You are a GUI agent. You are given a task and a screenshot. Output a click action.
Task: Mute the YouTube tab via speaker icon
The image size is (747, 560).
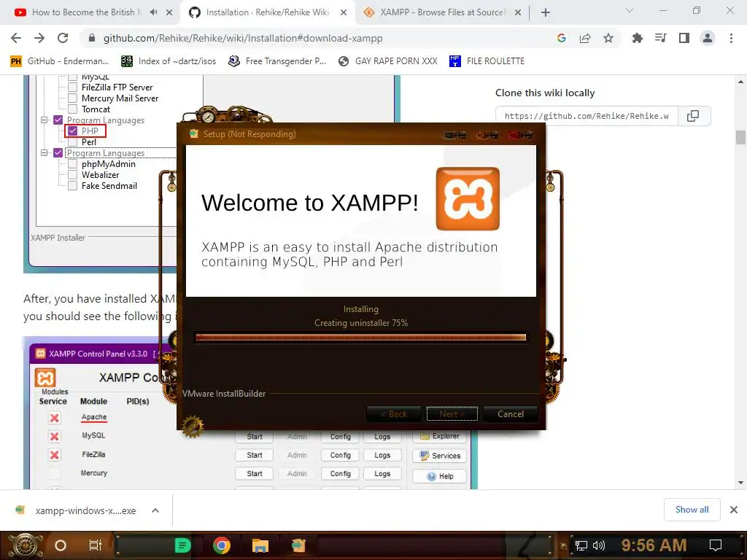(153, 12)
